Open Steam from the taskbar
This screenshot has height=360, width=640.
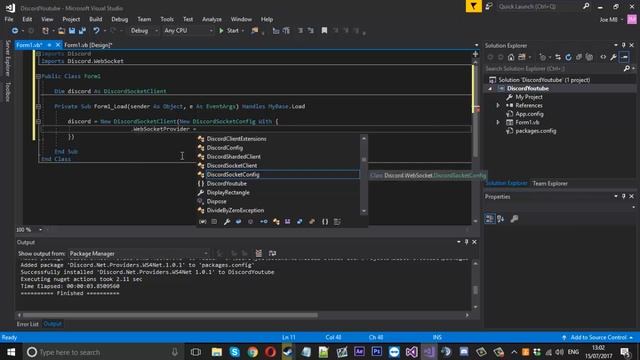(x=288, y=352)
